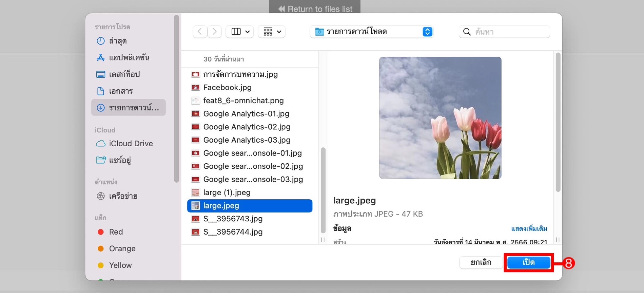This screenshot has height=293, width=644.
Task: Click the ยกเลิก (Cancel) button
Action: tap(481, 262)
